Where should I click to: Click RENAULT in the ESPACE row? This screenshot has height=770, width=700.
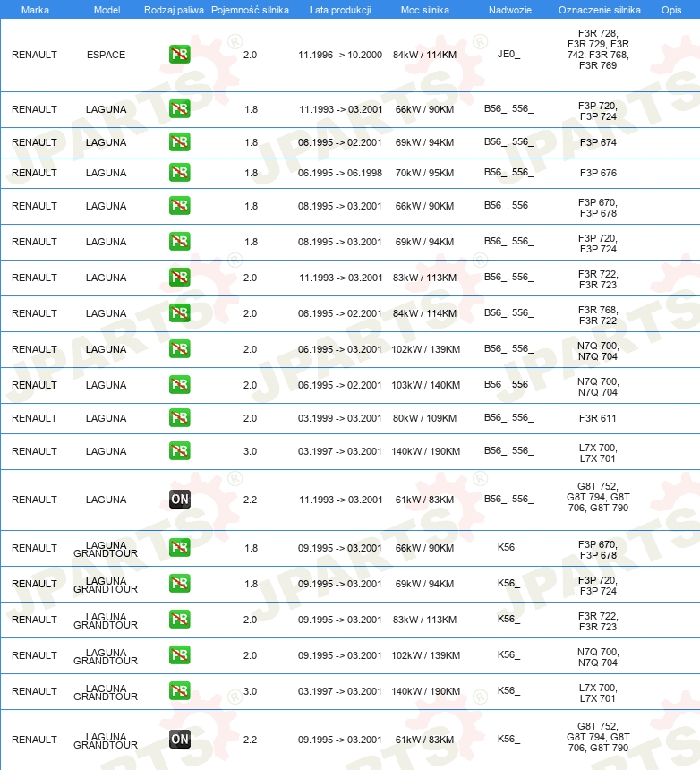click(34, 55)
